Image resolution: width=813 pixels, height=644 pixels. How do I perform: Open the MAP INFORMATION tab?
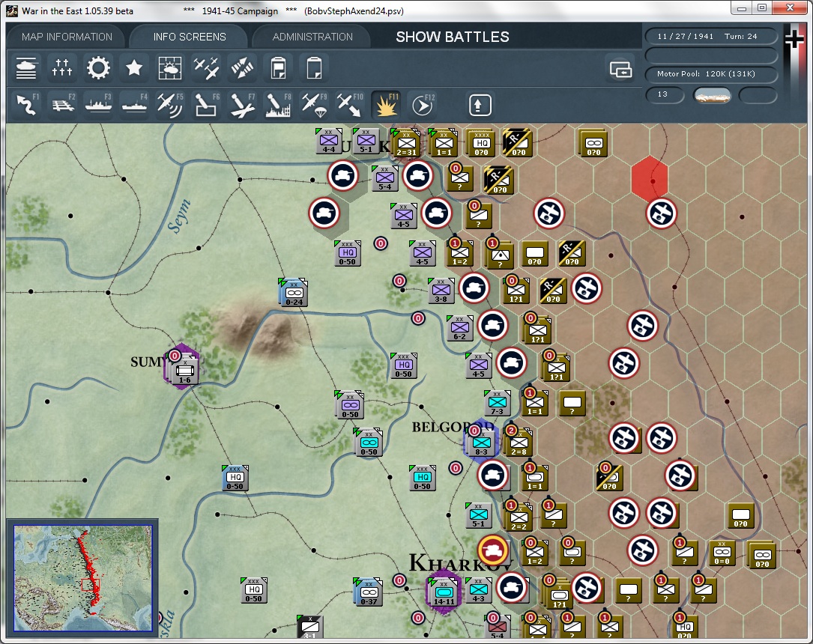click(x=67, y=37)
